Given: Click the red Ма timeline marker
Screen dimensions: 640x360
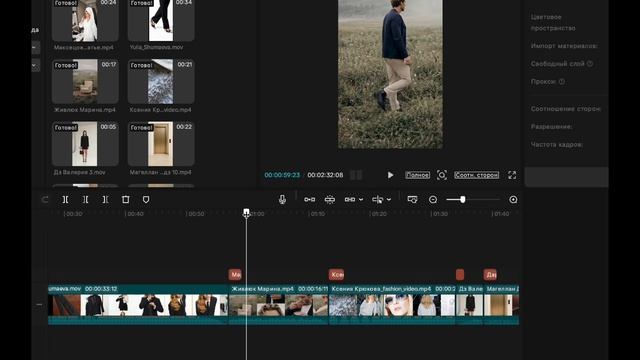Looking at the screenshot, I should pos(235,275).
